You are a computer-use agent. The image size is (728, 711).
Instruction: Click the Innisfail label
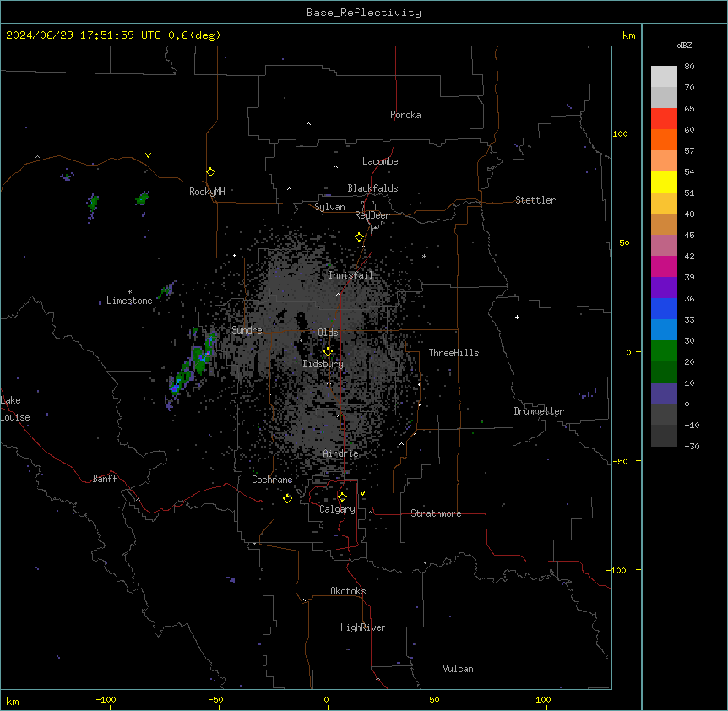coord(350,275)
